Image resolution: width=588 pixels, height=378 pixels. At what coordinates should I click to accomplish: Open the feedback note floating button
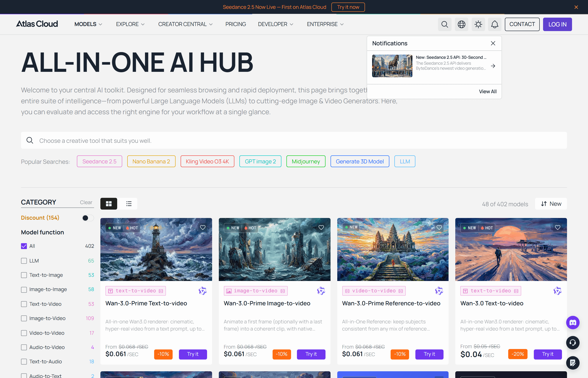(x=573, y=363)
